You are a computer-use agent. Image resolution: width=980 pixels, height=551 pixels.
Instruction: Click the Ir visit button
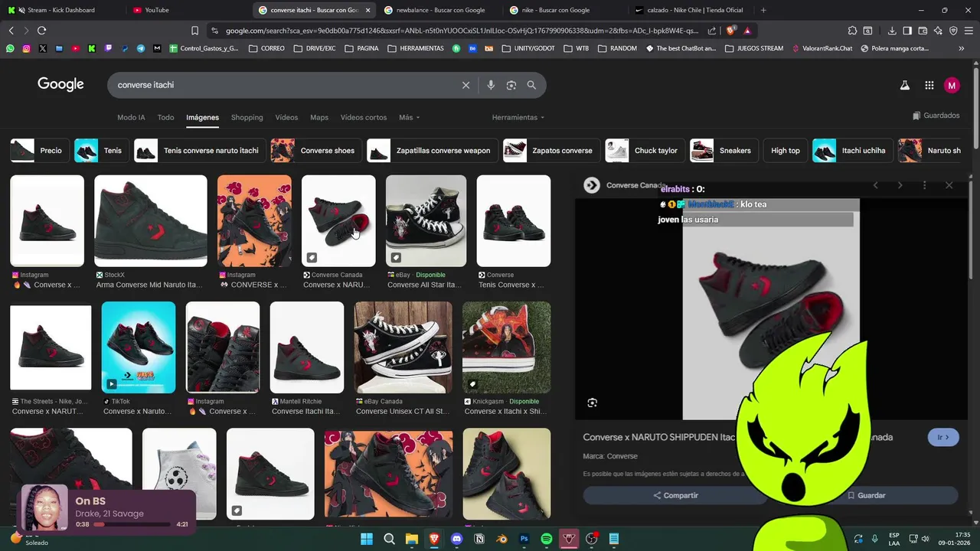tap(943, 437)
